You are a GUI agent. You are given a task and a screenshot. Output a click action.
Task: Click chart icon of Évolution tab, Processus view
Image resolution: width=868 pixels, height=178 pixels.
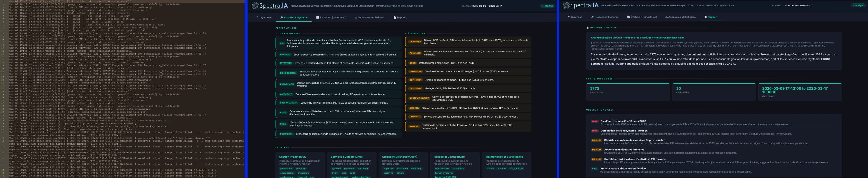(x=318, y=18)
